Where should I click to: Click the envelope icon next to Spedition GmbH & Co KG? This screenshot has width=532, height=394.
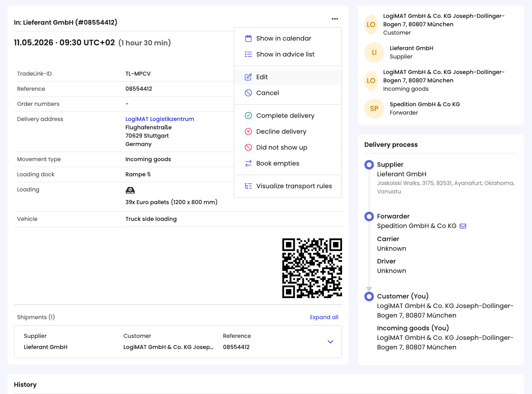click(463, 226)
